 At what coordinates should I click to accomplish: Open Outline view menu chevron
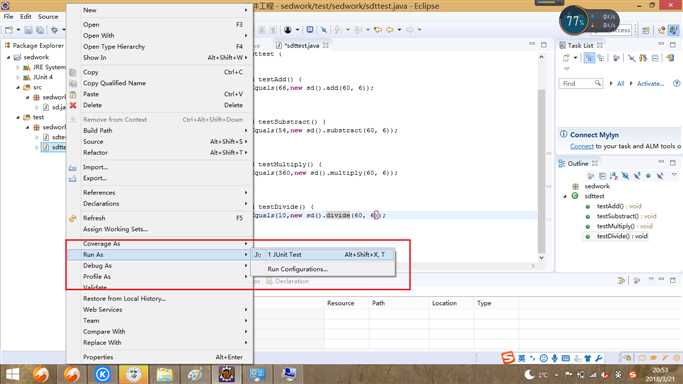coord(674,175)
